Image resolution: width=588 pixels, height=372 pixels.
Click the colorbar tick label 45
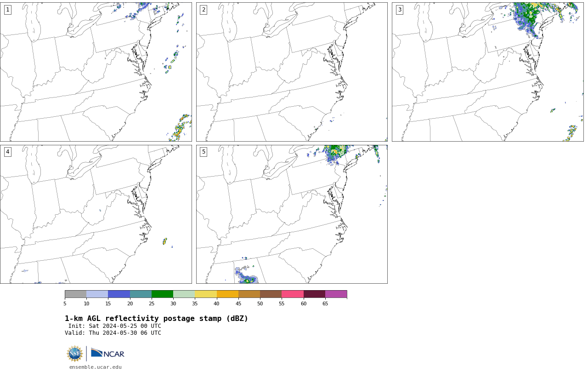238,303
